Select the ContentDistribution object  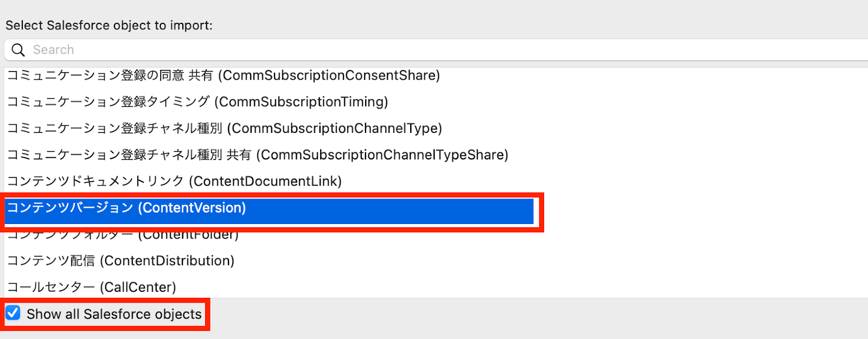coord(119,260)
